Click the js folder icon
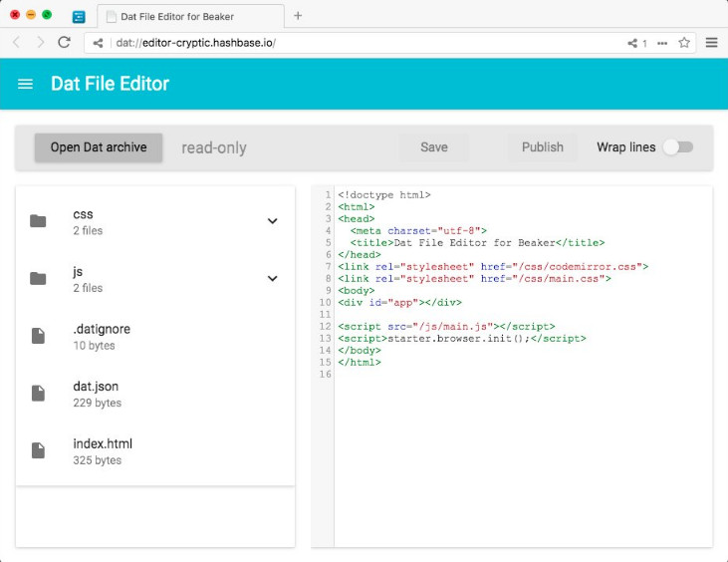728x562 pixels. pyautogui.click(x=38, y=279)
